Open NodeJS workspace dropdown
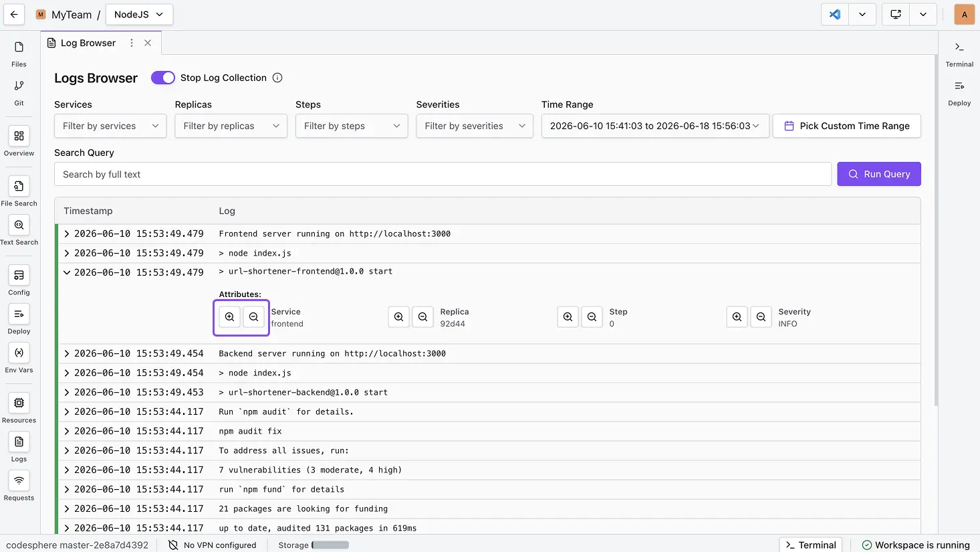The image size is (980, 552). click(x=139, y=14)
